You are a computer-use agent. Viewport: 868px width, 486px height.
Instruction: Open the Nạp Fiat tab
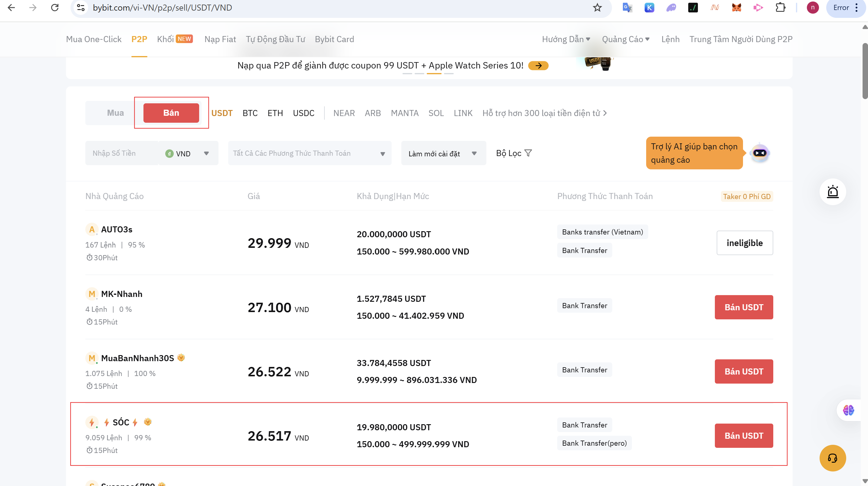click(220, 39)
